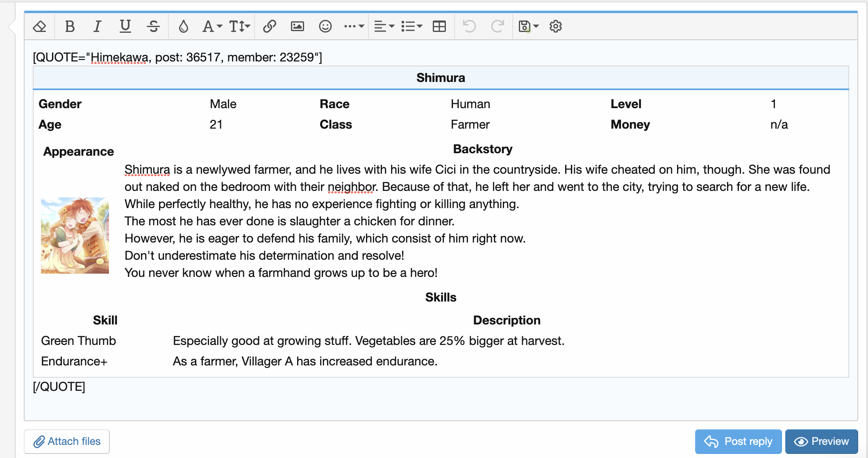Toggle underline formatting

pos(125,27)
